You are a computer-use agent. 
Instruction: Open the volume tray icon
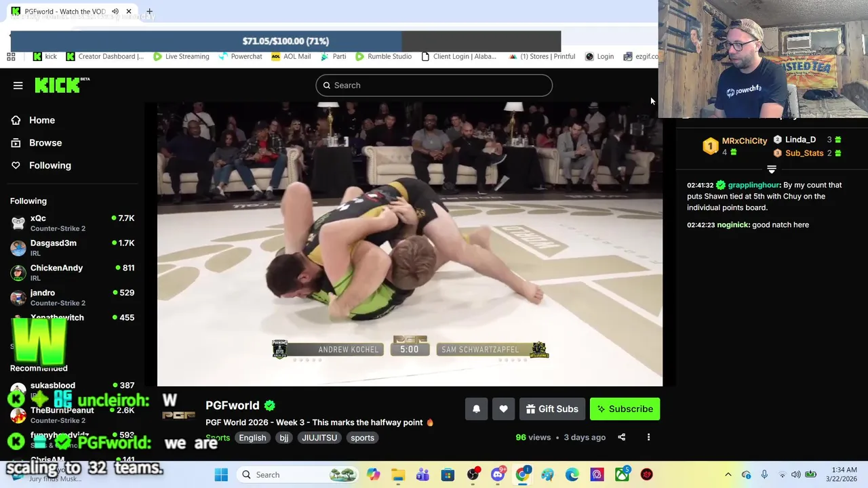[796, 474]
